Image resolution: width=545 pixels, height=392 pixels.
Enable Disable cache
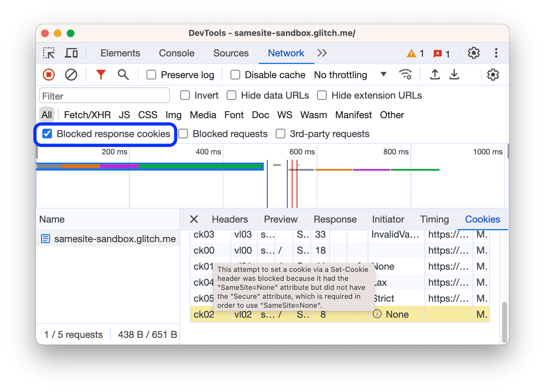[235, 75]
